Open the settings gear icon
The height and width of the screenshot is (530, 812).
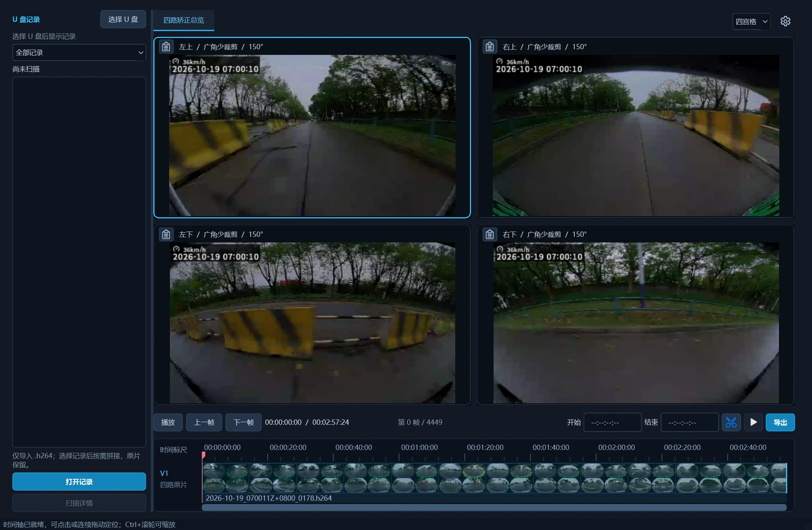785,21
